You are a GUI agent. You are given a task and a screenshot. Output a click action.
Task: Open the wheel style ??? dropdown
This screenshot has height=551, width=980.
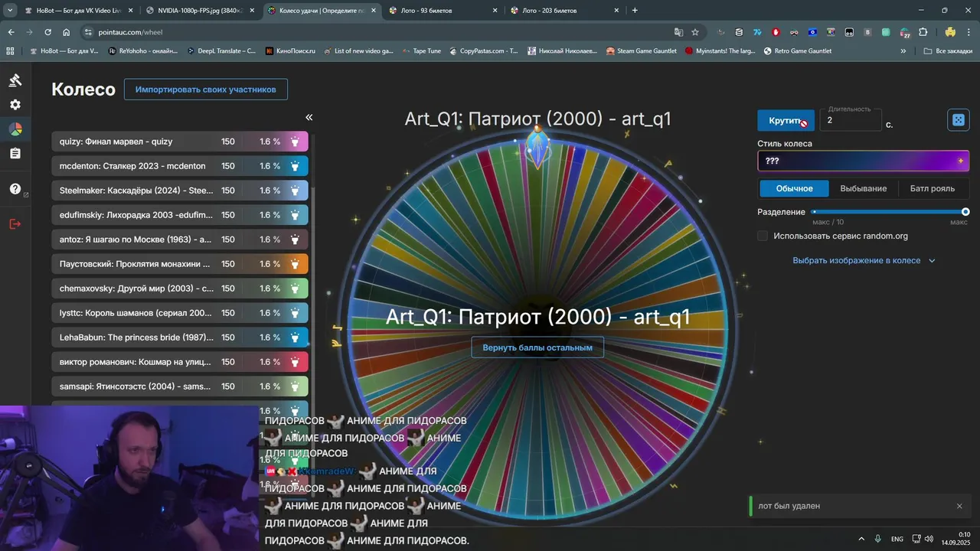[864, 161]
